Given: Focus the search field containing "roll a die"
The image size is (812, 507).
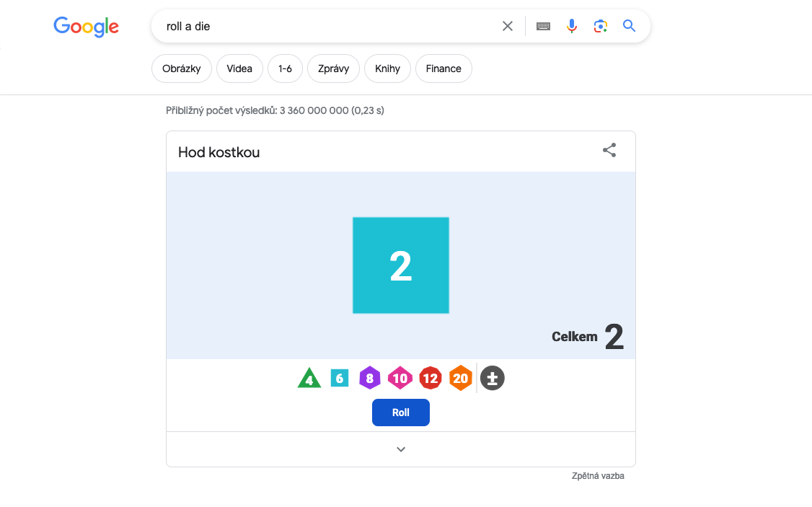Looking at the screenshot, I should tap(325, 26).
